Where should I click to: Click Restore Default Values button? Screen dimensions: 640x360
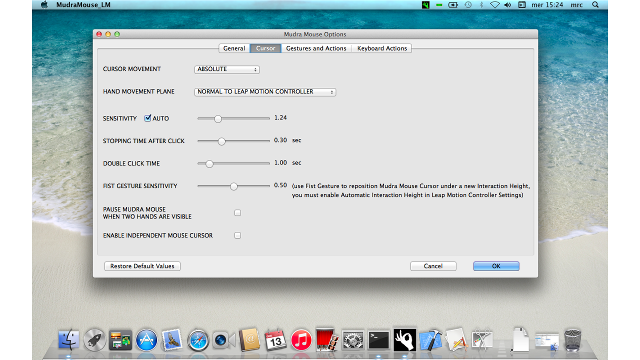tap(142, 266)
